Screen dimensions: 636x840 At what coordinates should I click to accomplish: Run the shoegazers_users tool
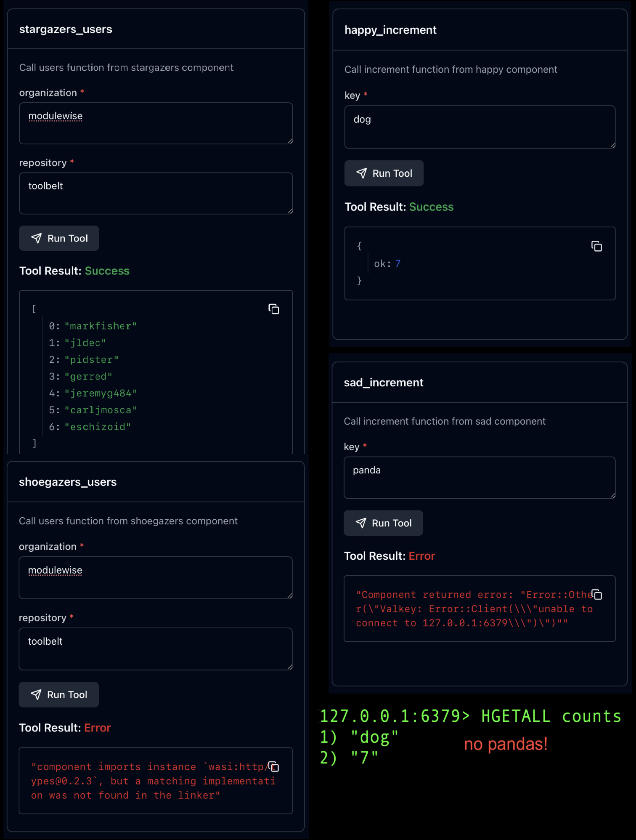click(x=59, y=694)
